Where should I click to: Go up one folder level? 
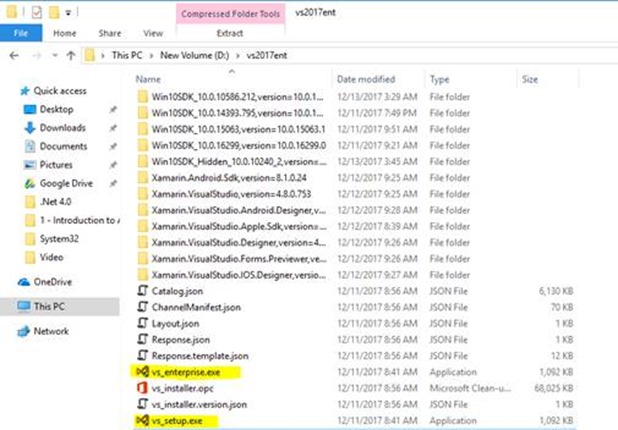pyautogui.click(x=71, y=56)
